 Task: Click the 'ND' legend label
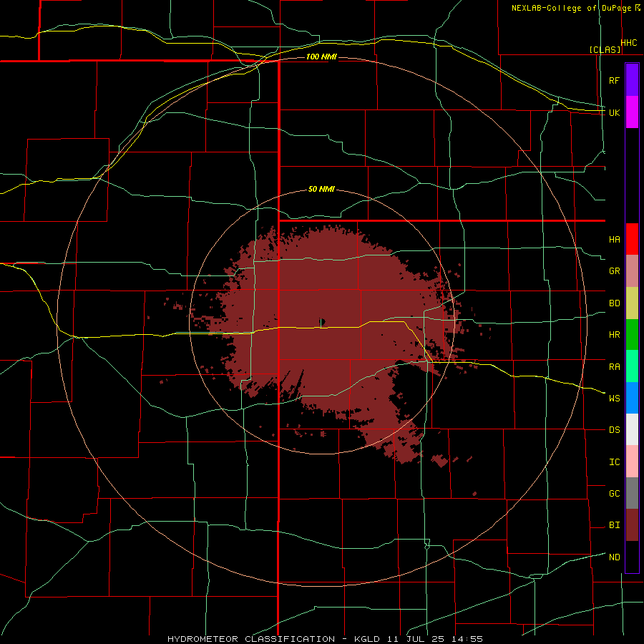pos(614,557)
